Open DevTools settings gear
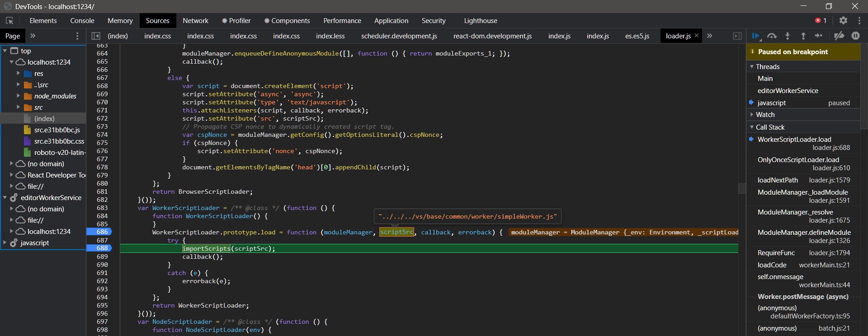Viewport: 868px width, 336px height. point(843,21)
